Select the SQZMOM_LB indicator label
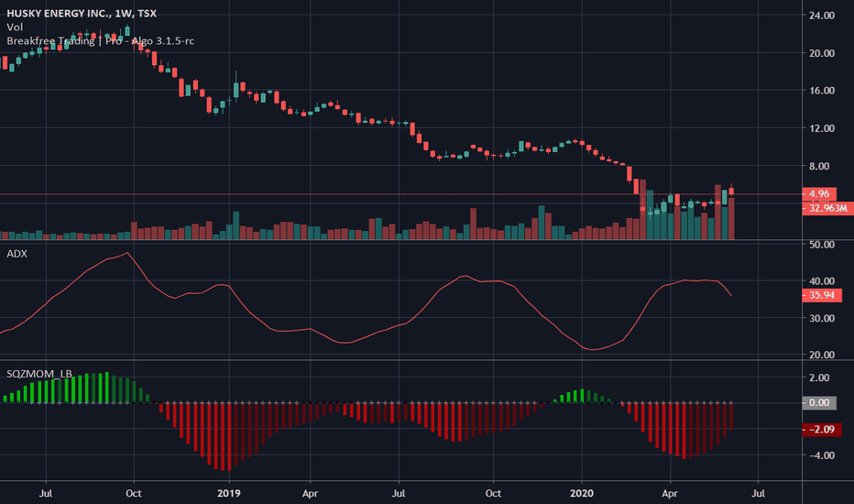Image resolution: width=854 pixels, height=504 pixels. pyautogui.click(x=39, y=374)
